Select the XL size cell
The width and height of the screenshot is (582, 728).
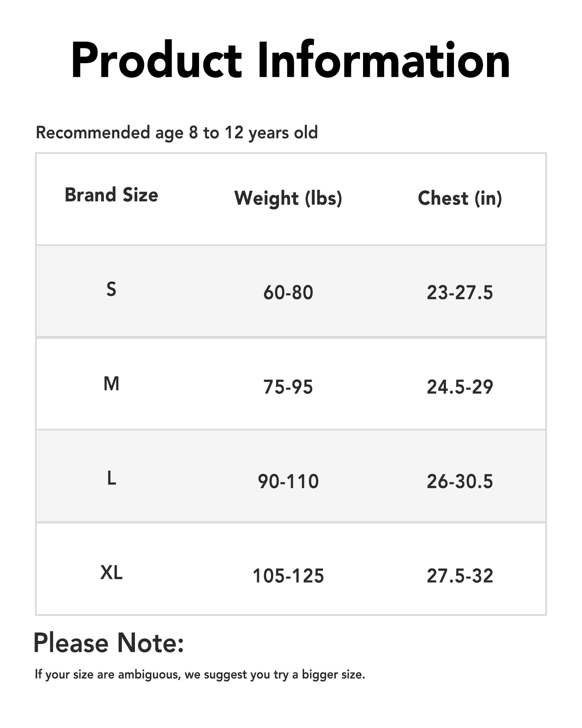(111, 573)
